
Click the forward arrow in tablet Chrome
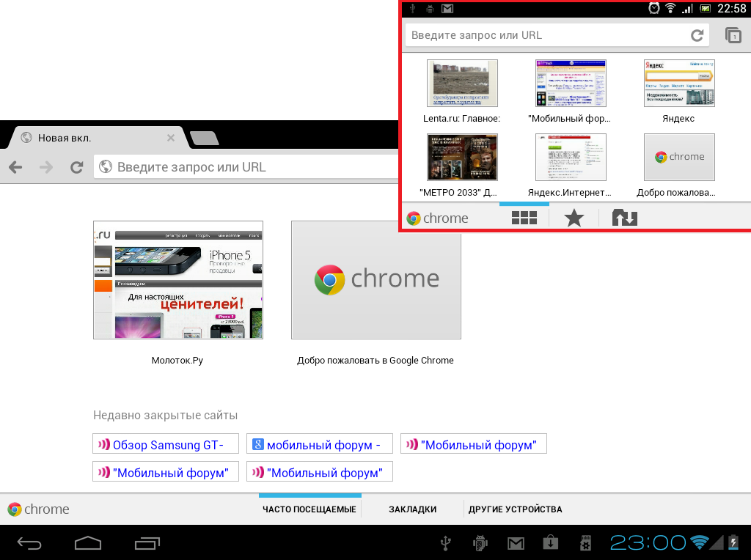pyautogui.click(x=46, y=167)
